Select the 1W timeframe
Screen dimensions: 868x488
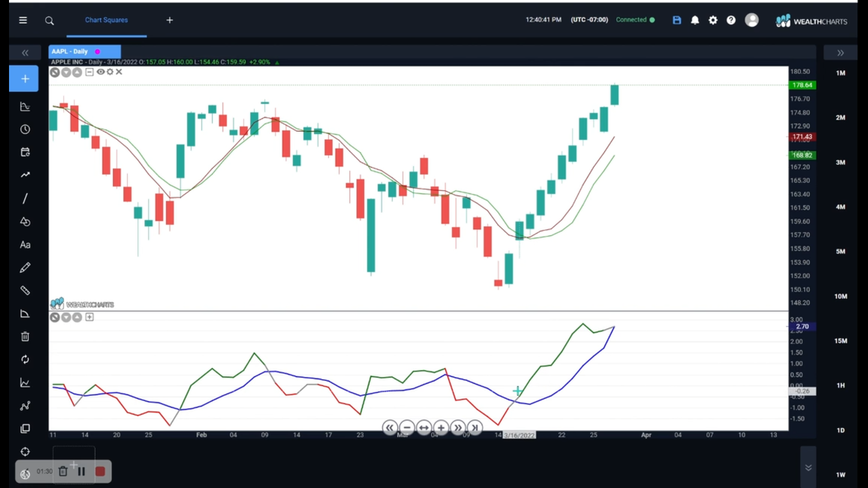click(840, 475)
